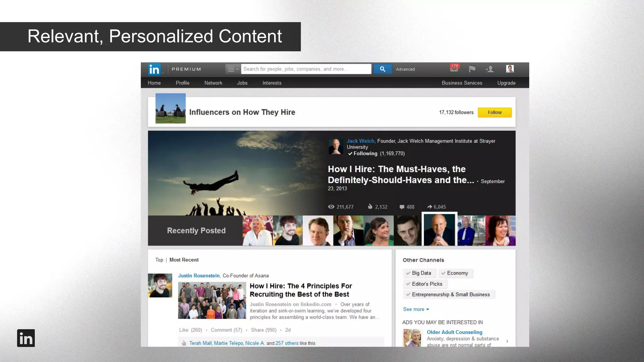Viewport: 644px width, 362px height.
Task: Select the white-bearded man's thumbnail in Recently Posted
Action: click(x=258, y=230)
